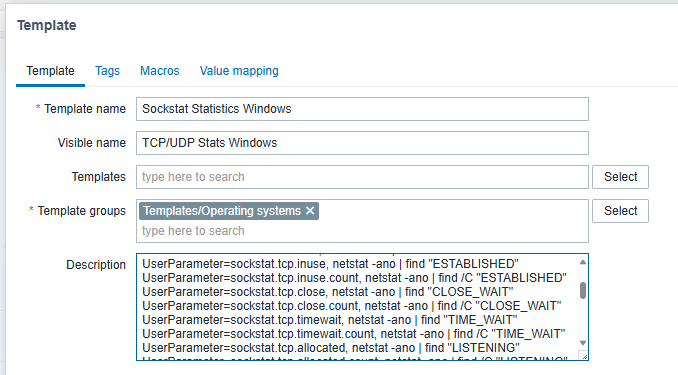The image size is (678, 375).
Task: Click Select button next to Templates
Action: pyautogui.click(x=620, y=177)
